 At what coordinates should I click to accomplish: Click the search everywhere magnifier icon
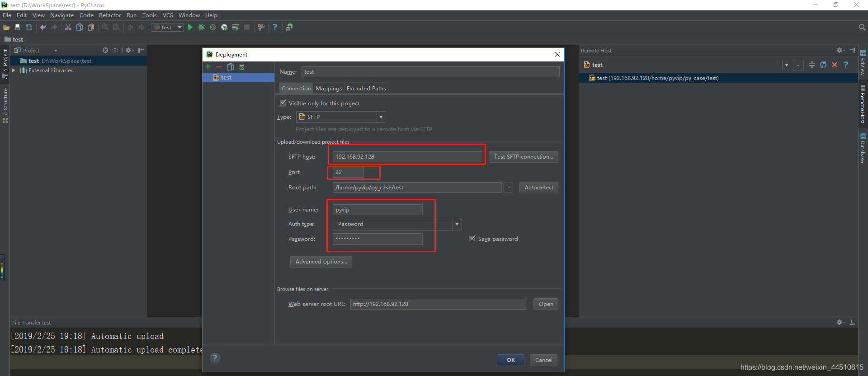tap(862, 28)
